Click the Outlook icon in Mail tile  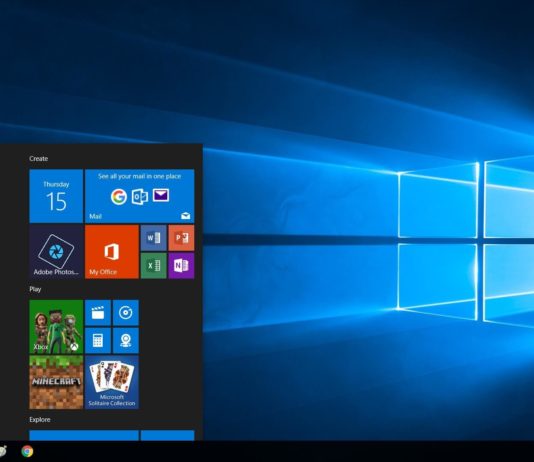[x=140, y=196]
